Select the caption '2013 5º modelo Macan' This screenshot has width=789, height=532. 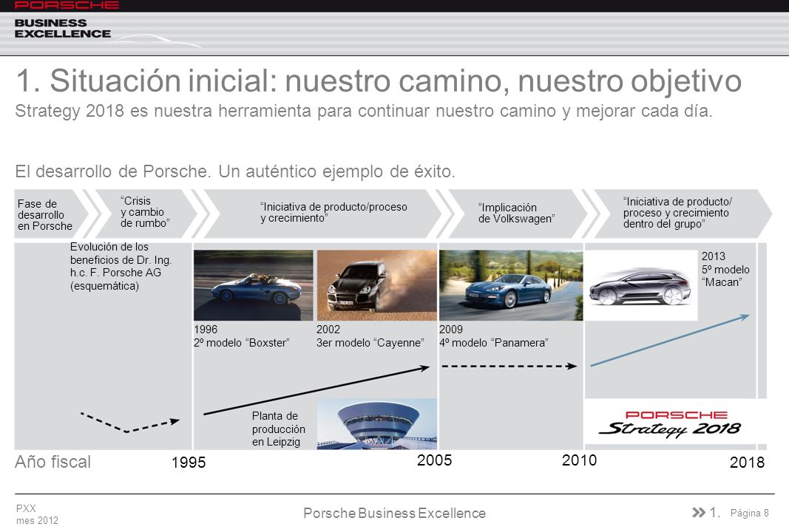point(725,270)
